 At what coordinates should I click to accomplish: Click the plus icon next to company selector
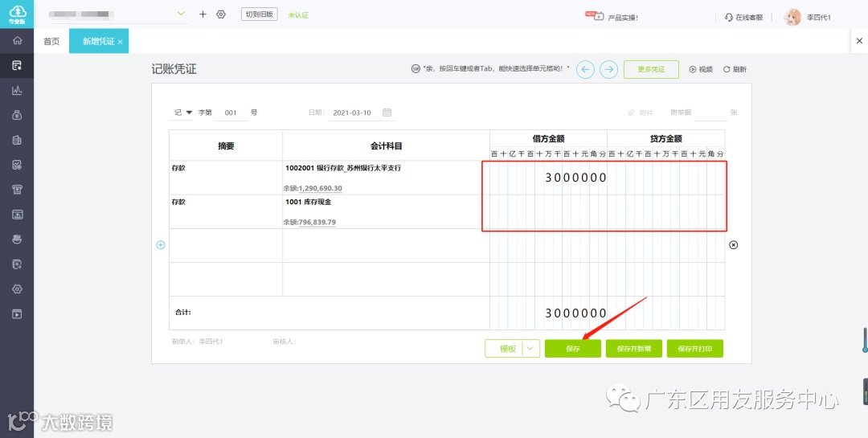point(203,14)
